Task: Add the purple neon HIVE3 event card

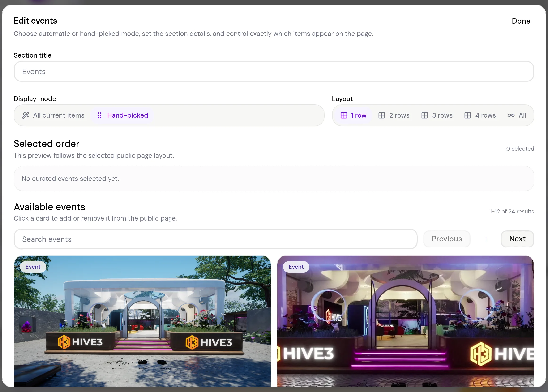Action: [406, 321]
